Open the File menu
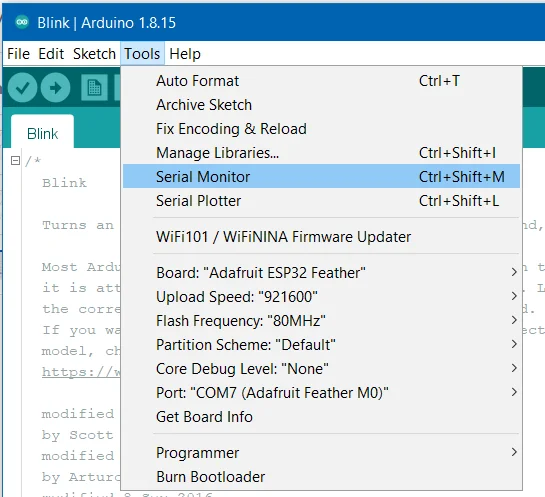Image resolution: width=545 pixels, height=497 pixels. click(18, 54)
